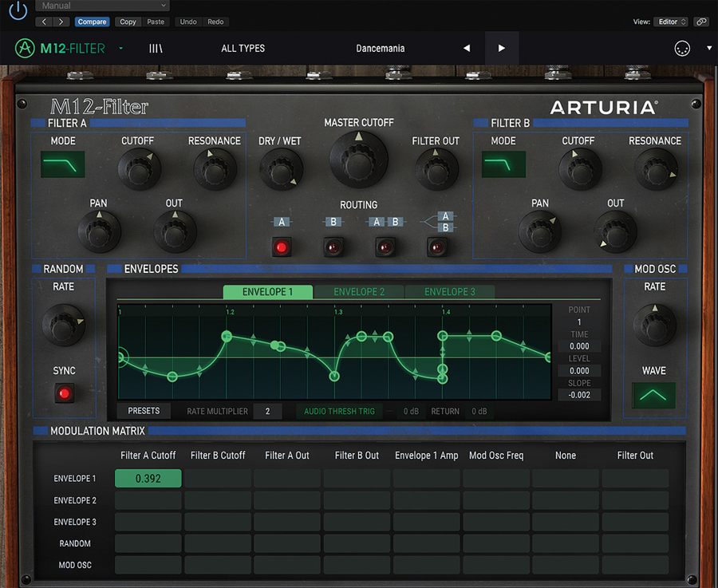Click the envelope Time 0.000 field
This screenshot has width=718, height=588.
tap(579, 346)
